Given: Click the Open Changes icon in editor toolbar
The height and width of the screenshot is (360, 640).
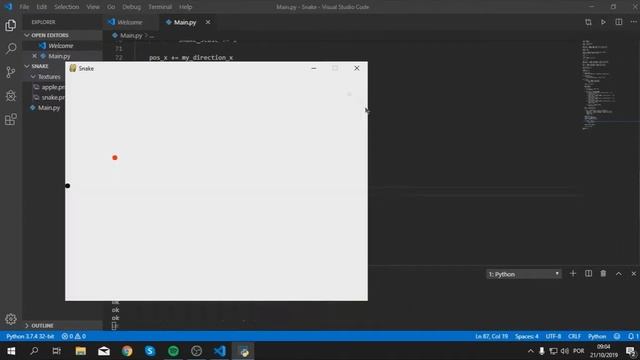Looking at the screenshot, I should 588,22.
